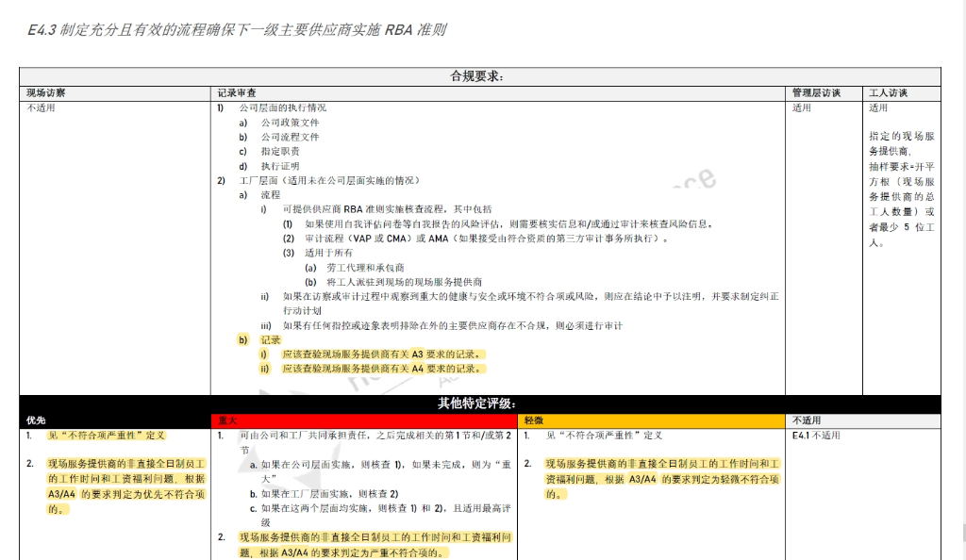The image size is (966, 560).
Task: Click the 公司流程文件 list item
Action: coord(290,137)
